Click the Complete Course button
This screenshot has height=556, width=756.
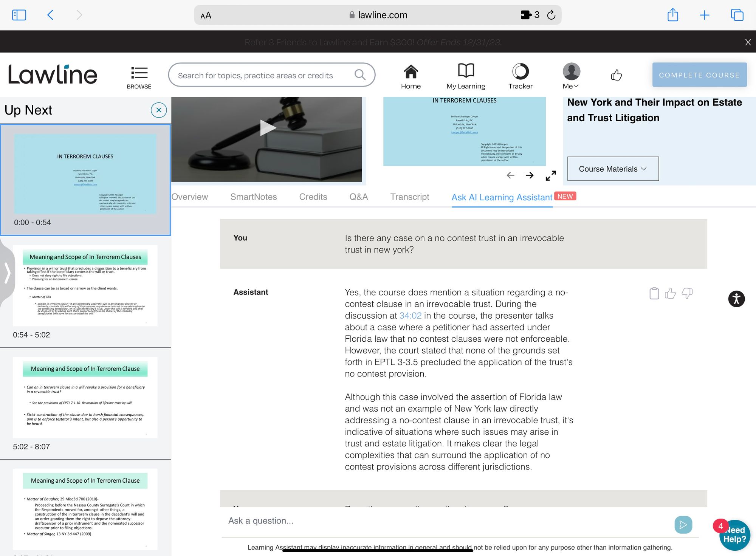pyautogui.click(x=699, y=75)
